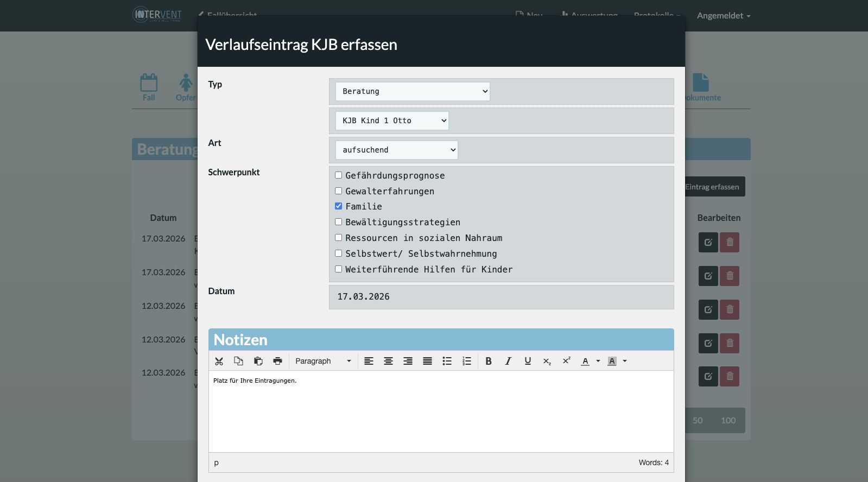Apply italic formatting in the editor
Viewport: 868px width, 482px height.
click(x=508, y=361)
